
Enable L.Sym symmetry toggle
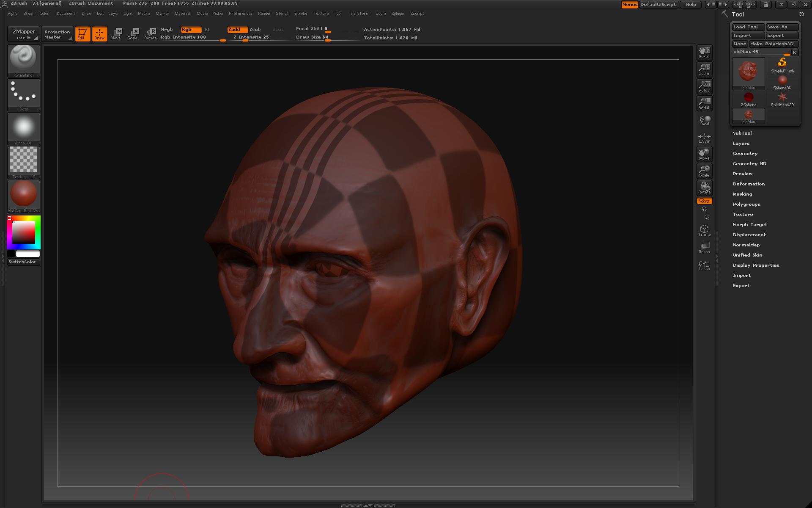tap(704, 137)
